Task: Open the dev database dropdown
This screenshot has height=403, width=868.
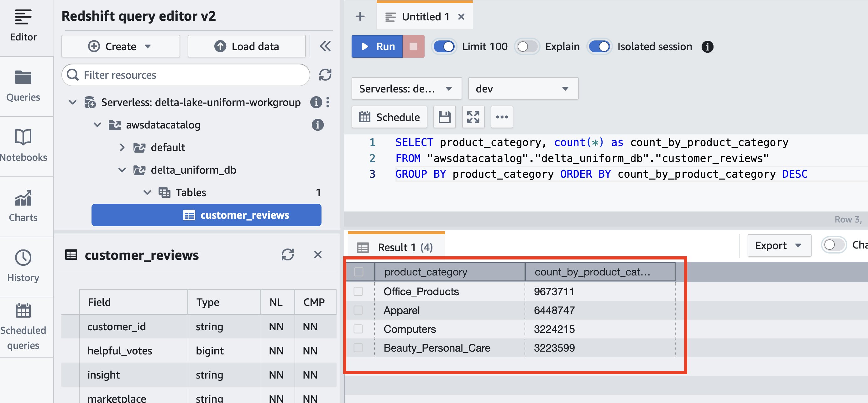Action: (523, 89)
